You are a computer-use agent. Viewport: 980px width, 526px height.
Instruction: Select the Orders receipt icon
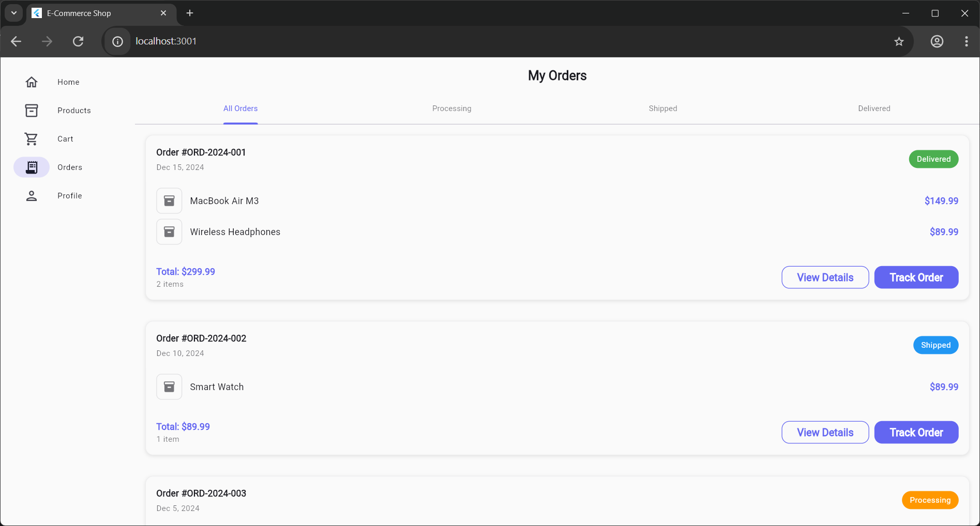pyautogui.click(x=32, y=167)
